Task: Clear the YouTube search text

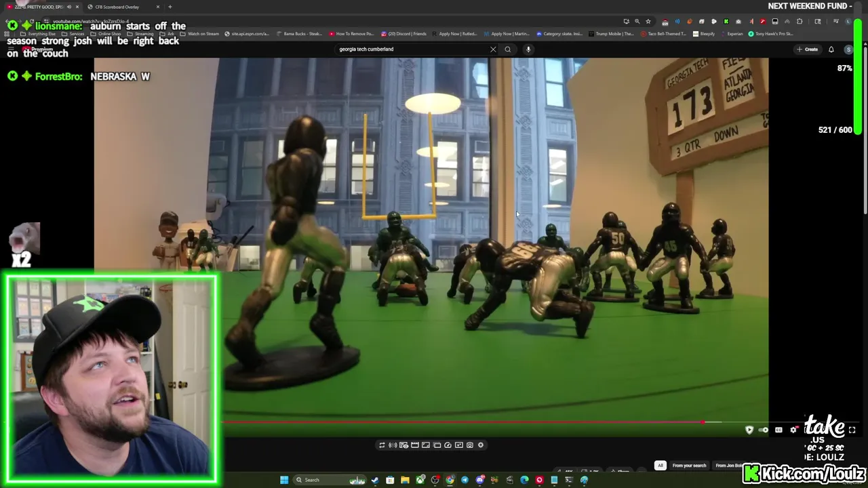Action: click(x=493, y=49)
